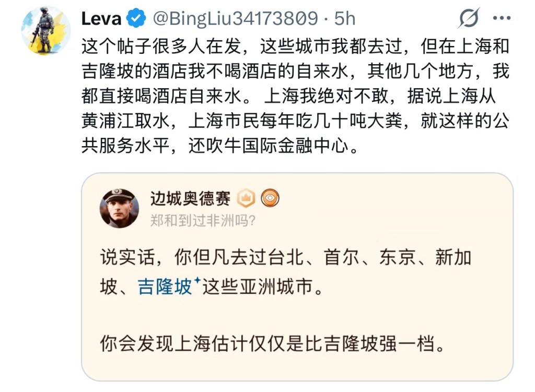Click the @BingLiu34173809 handle
This screenshot has height=392, width=535.
(x=235, y=19)
